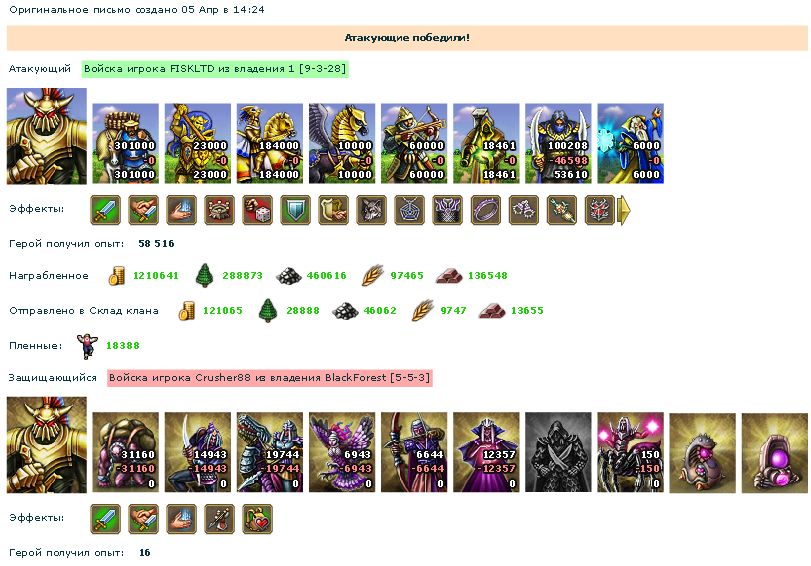Click the attacker hero portrait
The image size is (811, 566).
tap(47, 136)
